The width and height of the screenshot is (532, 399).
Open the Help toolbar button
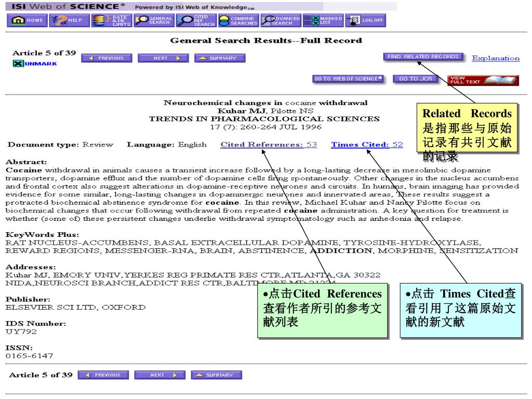pos(70,20)
